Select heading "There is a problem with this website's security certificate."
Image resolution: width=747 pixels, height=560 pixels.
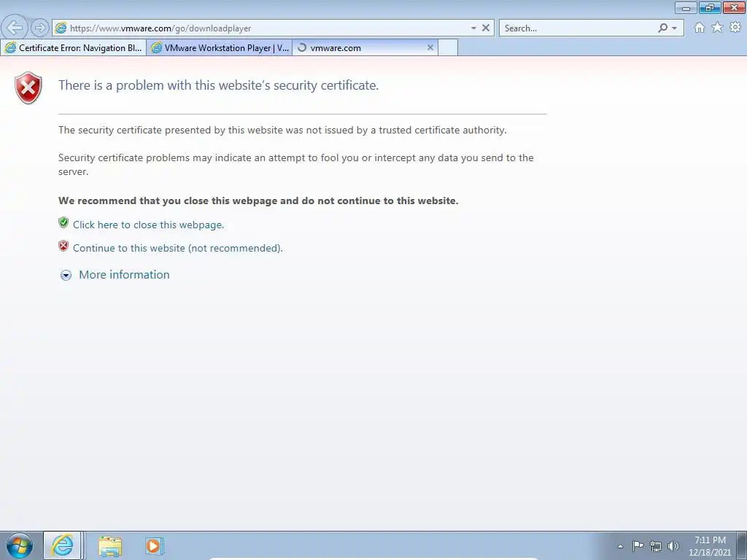click(218, 85)
